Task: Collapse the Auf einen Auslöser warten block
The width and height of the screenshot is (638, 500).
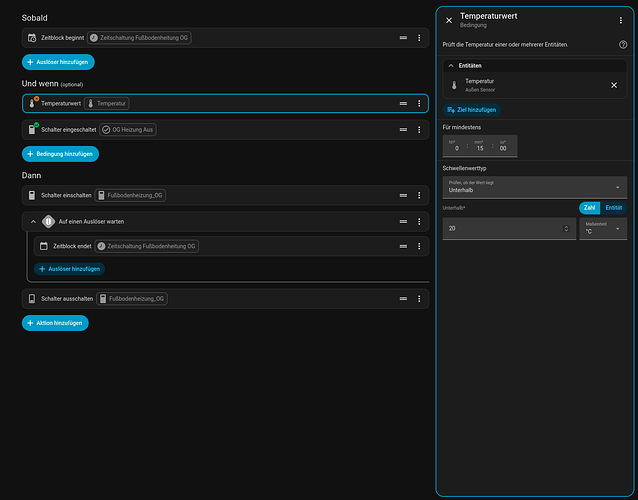Action: click(33, 222)
